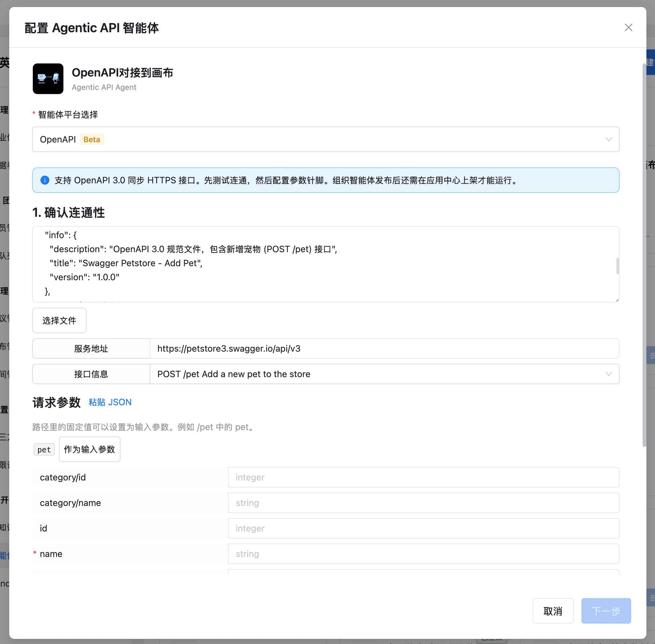Click inside the OpenAPI JSON spec textarea
Viewport: 655px width, 644px height.
point(326,264)
